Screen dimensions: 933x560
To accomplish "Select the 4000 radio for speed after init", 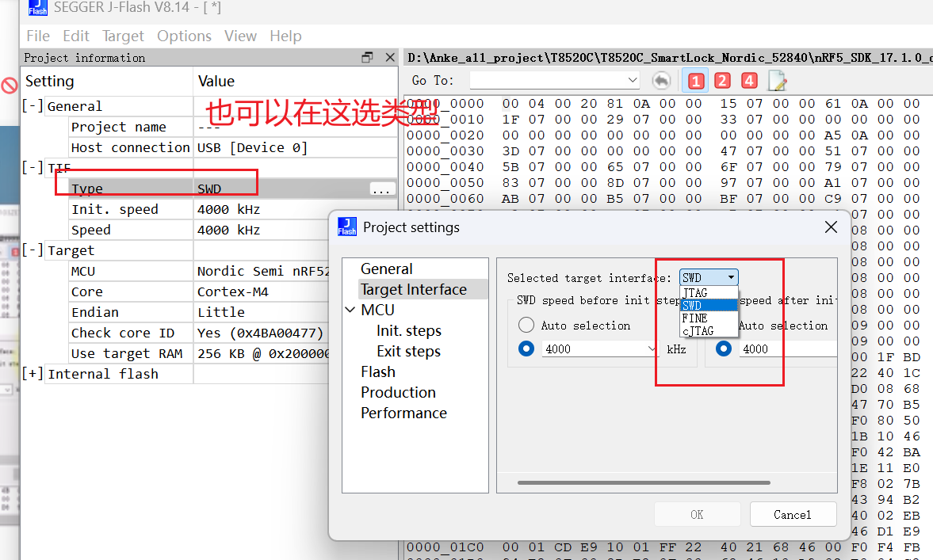I will (724, 349).
